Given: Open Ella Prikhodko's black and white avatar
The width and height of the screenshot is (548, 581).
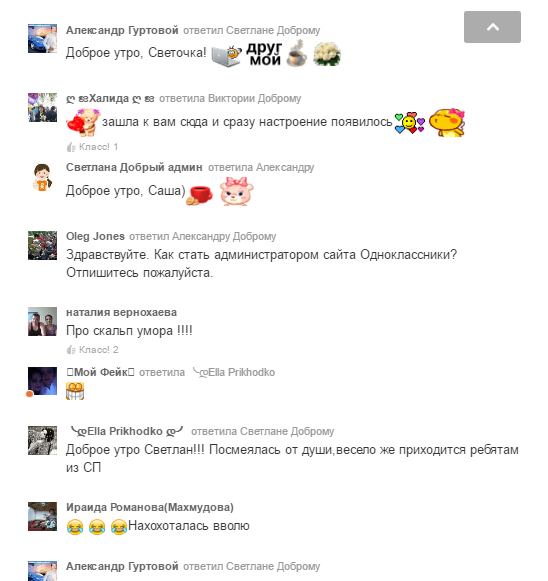Looking at the screenshot, I should [43, 440].
